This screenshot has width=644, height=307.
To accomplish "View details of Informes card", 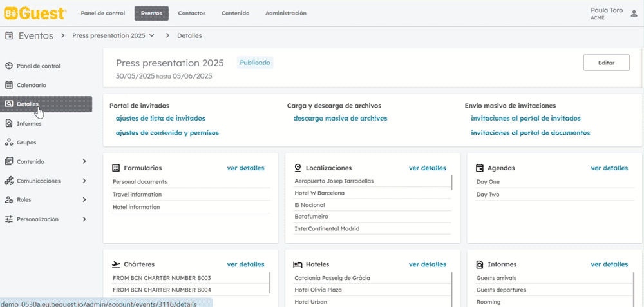I will [x=609, y=264].
